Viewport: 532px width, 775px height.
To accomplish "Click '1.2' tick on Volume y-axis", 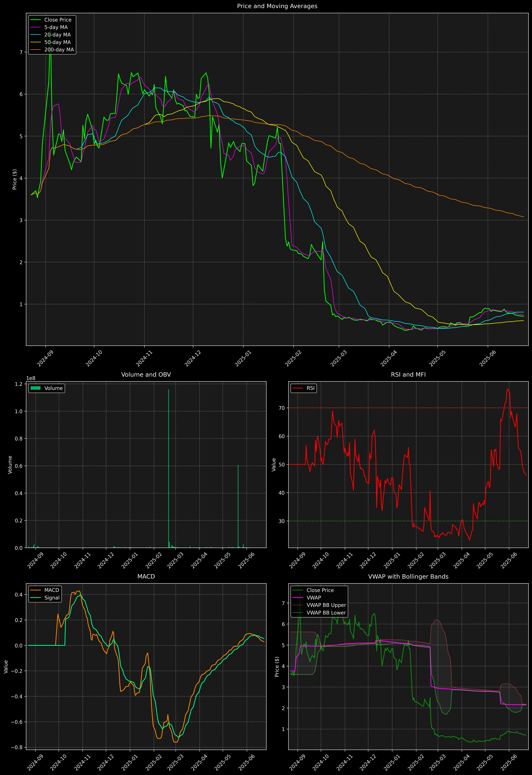I will pos(19,384).
